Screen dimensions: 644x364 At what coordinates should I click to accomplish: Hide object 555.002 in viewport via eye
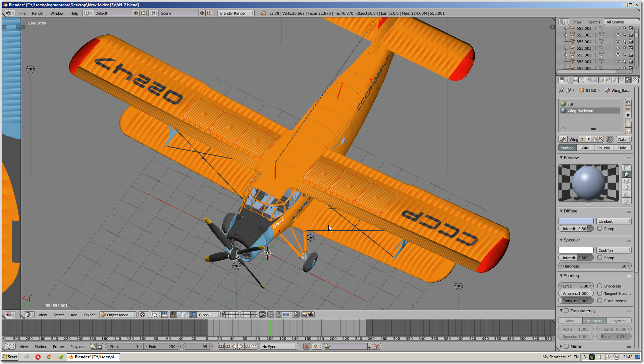tap(618, 28)
